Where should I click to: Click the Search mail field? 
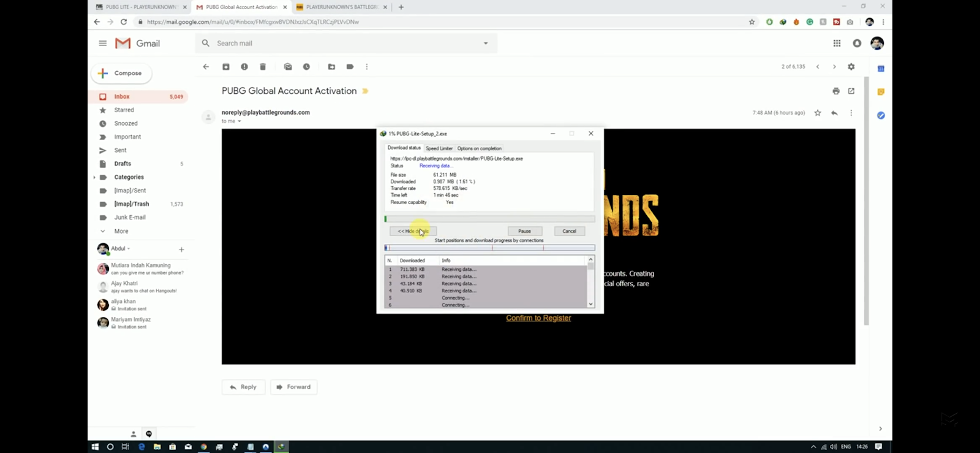[x=346, y=44]
